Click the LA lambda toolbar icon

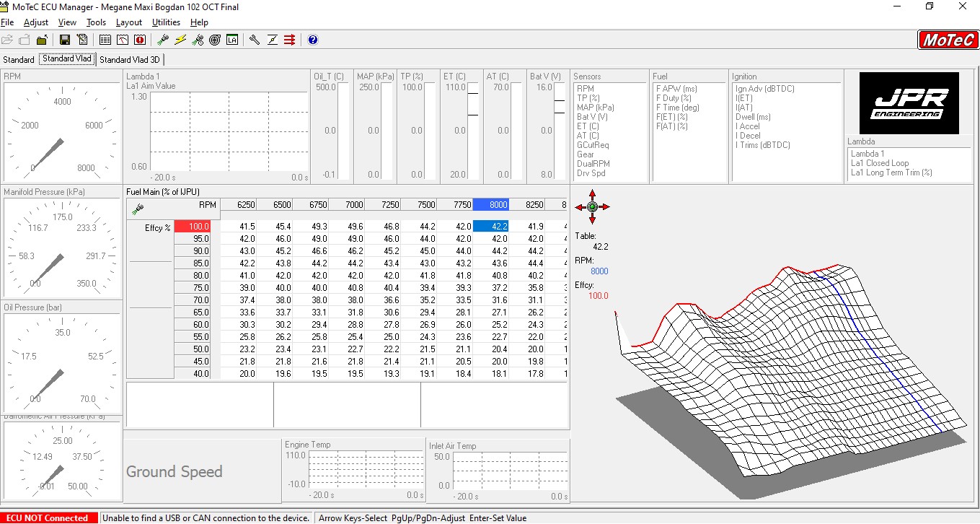[232, 40]
